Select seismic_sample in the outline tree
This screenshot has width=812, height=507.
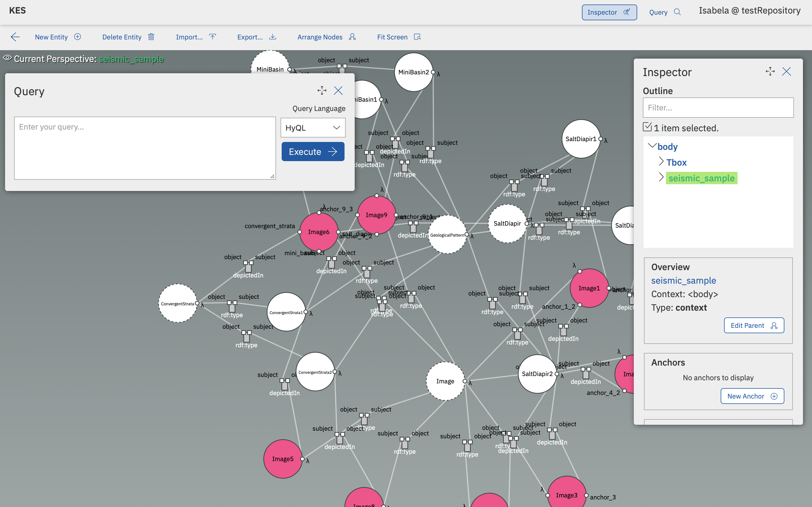pos(701,178)
